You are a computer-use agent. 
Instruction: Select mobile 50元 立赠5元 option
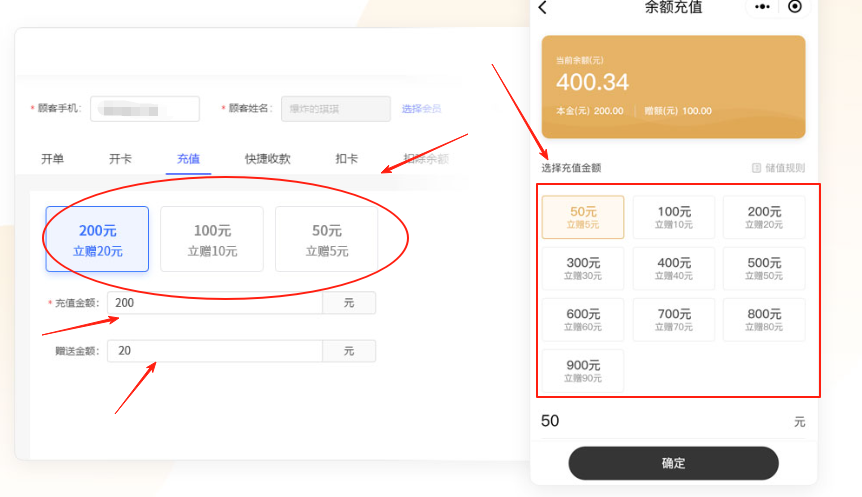583,217
